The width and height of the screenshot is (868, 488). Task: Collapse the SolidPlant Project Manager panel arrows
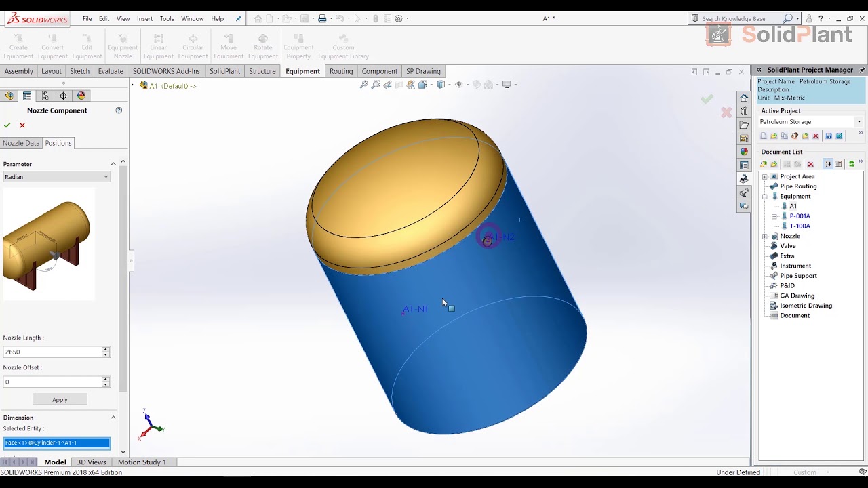pyautogui.click(x=759, y=70)
